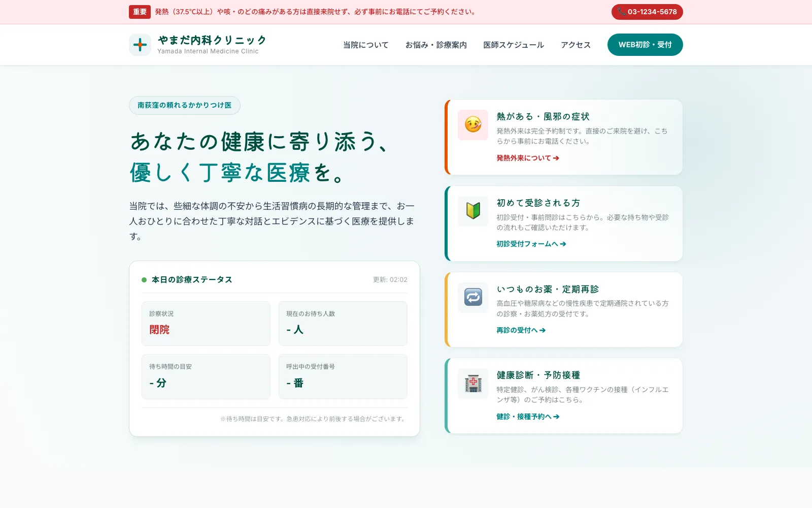Viewport: 812px width, 508px height.
Task: Open the アクセス navigation link
Action: [576, 45]
